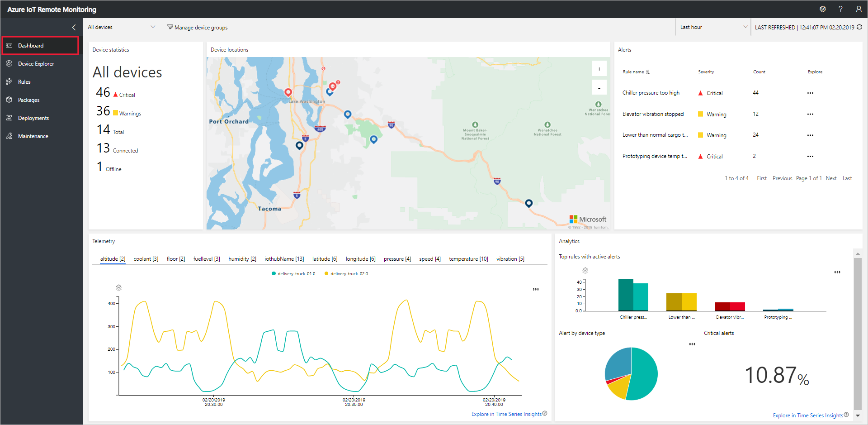Image resolution: width=868 pixels, height=425 pixels.
Task: Click the teal Chiller press bar
Action: coord(633,295)
